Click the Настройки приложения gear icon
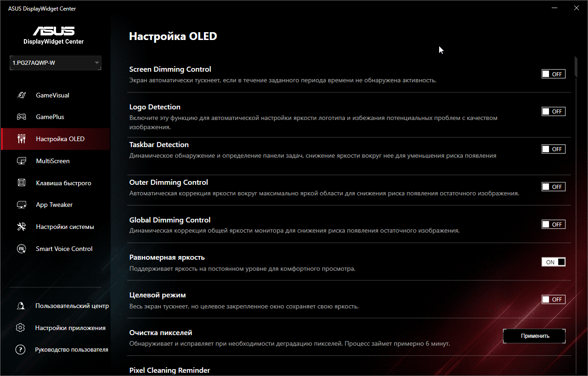The width and height of the screenshot is (588, 376). [x=20, y=328]
